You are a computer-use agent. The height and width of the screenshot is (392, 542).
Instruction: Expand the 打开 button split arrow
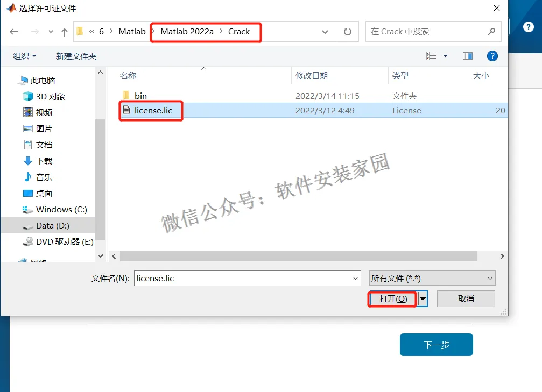423,299
